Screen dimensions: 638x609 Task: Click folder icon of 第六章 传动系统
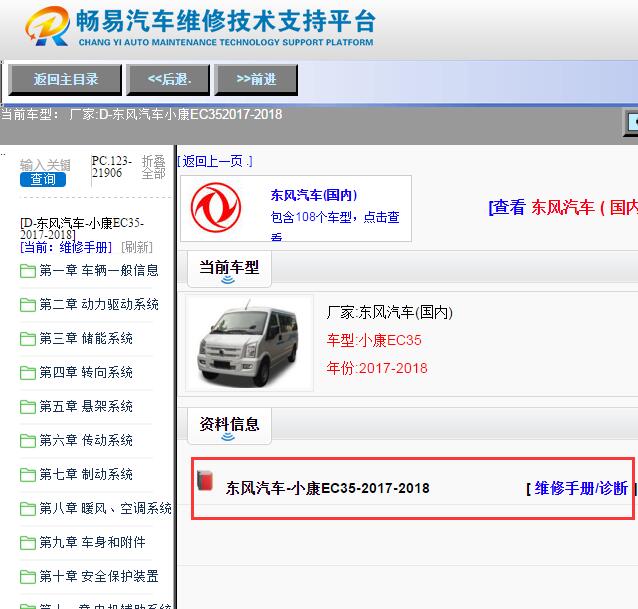point(28,441)
